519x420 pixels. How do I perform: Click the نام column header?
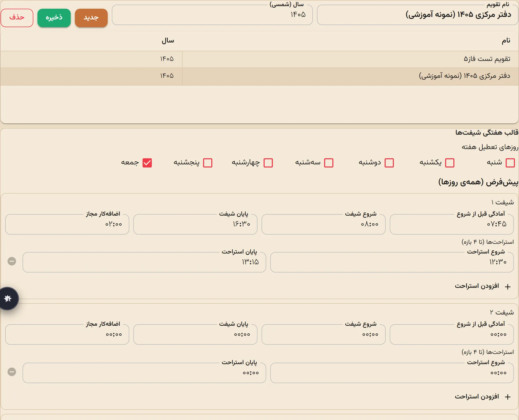tap(506, 41)
